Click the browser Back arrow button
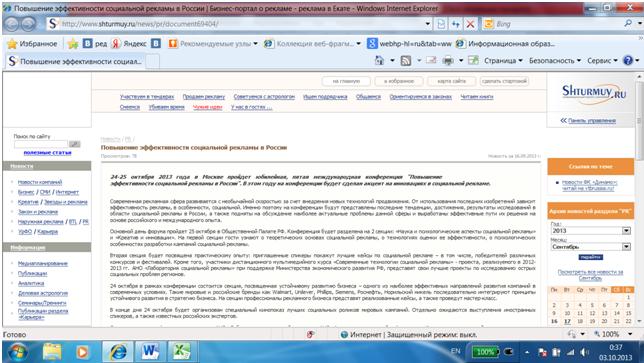The width and height of the screenshot is (644, 363). [x=12, y=24]
